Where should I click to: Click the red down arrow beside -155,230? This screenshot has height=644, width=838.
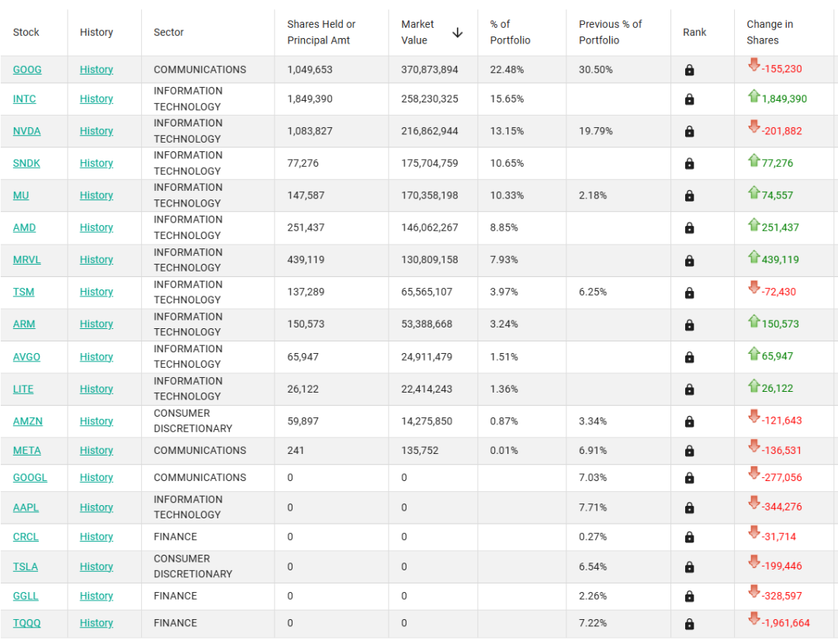pos(754,64)
